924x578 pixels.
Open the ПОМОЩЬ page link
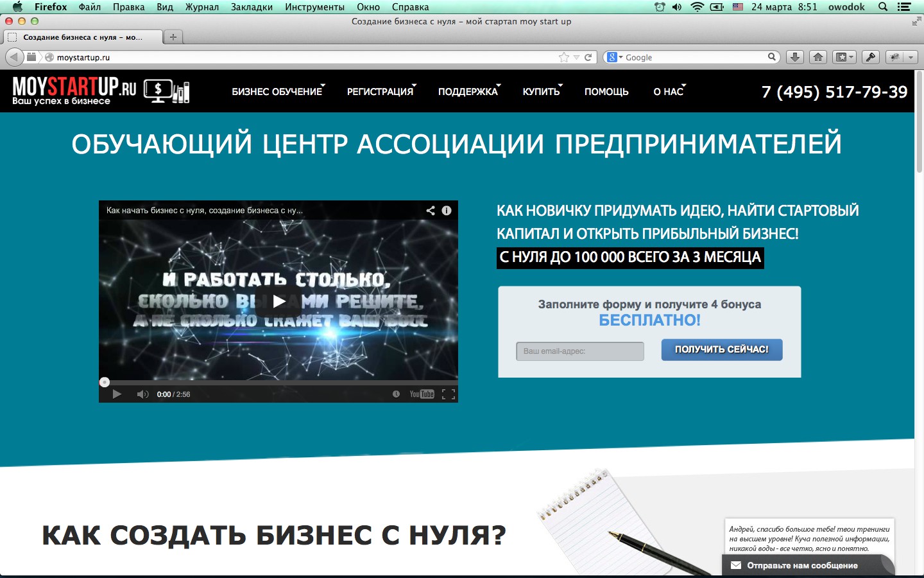pyautogui.click(x=606, y=92)
